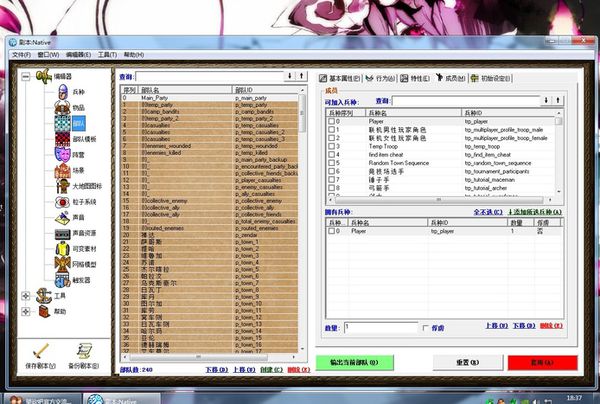Check the Player troop row 0 checkbox

coord(331,121)
